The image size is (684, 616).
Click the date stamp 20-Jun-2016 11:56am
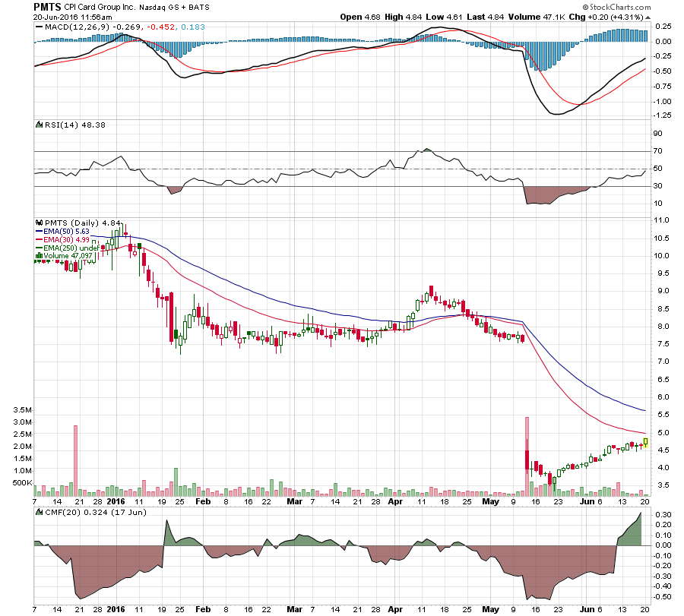tap(73, 17)
